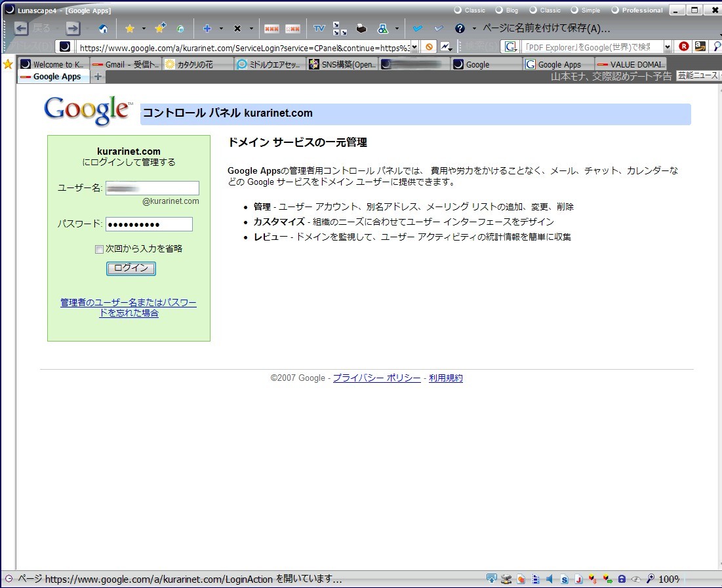Screen dimensions: 722x588
Task: Switch to the カタクリの花 tab
Action: (197, 64)
